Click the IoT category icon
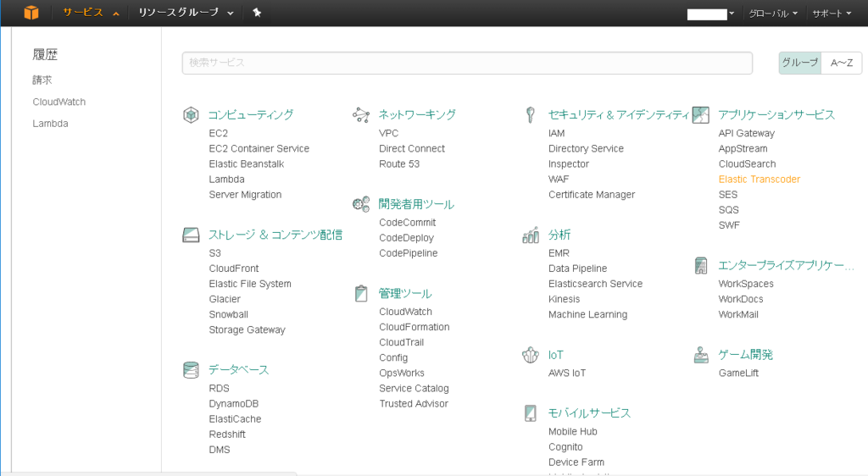 (531, 355)
